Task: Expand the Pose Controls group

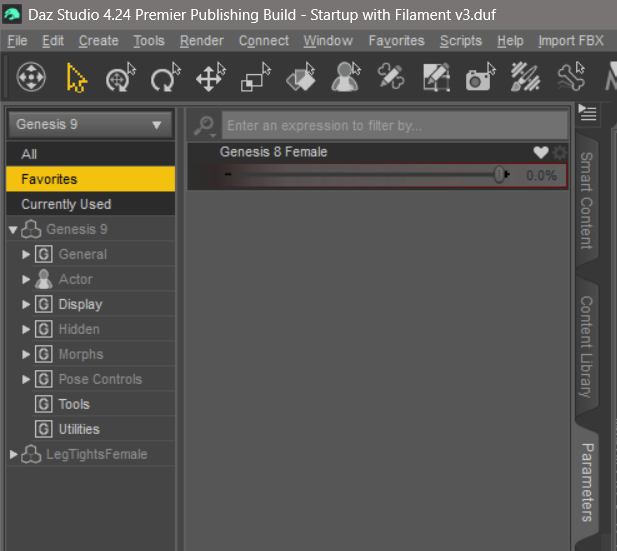Action: coord(26,379)
